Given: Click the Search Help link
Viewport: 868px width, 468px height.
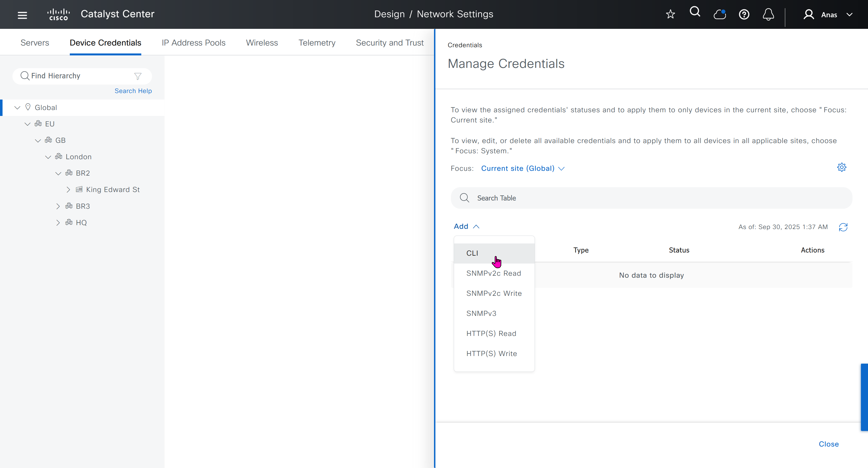Looking at the screenshot, I should (x=133, y=91).
